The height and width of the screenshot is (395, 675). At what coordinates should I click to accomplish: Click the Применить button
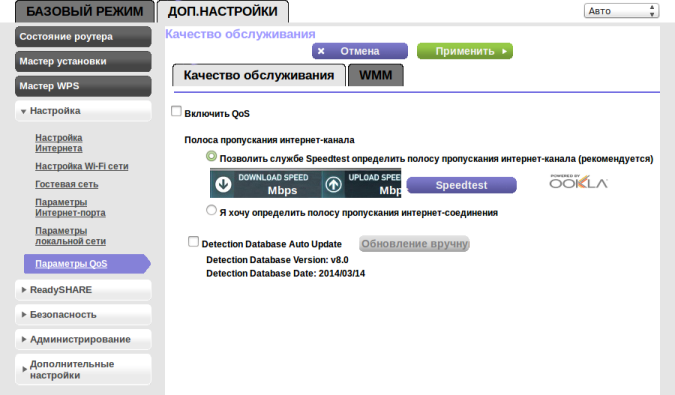[x=465, y=51]
